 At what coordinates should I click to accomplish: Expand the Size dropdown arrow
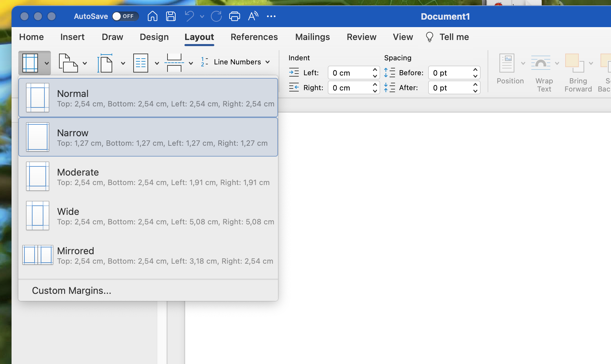(123, 63)
